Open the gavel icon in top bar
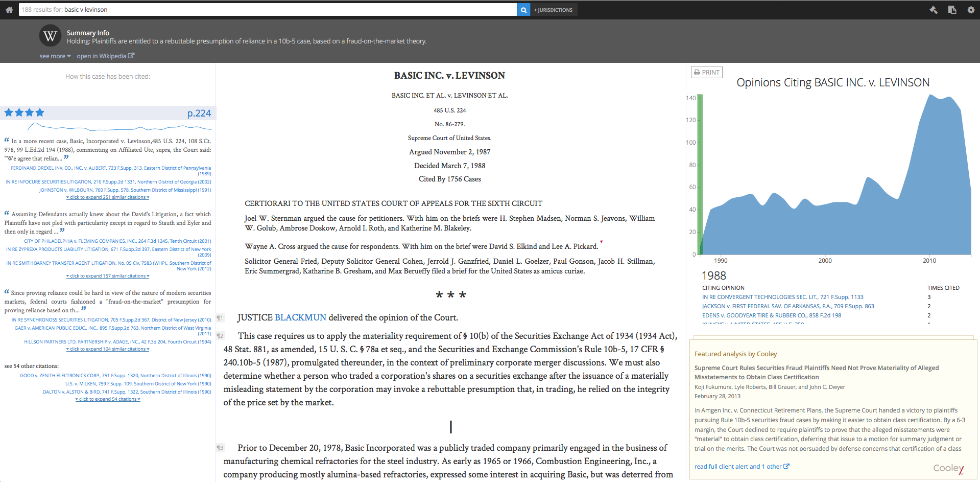This screenshot has width=980, height=482. tap(934, 10)
